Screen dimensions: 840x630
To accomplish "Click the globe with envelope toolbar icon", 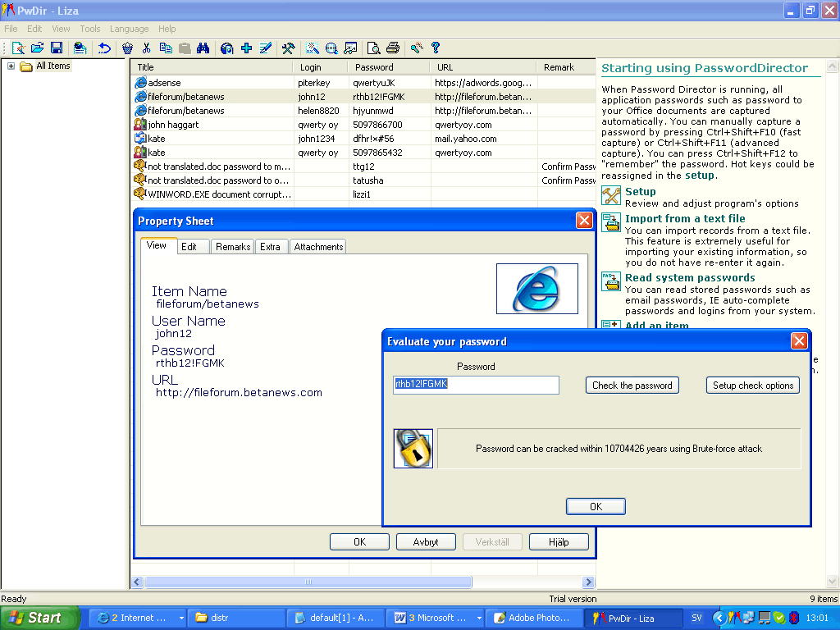I will pyautogui.click(x=80, y=48).
